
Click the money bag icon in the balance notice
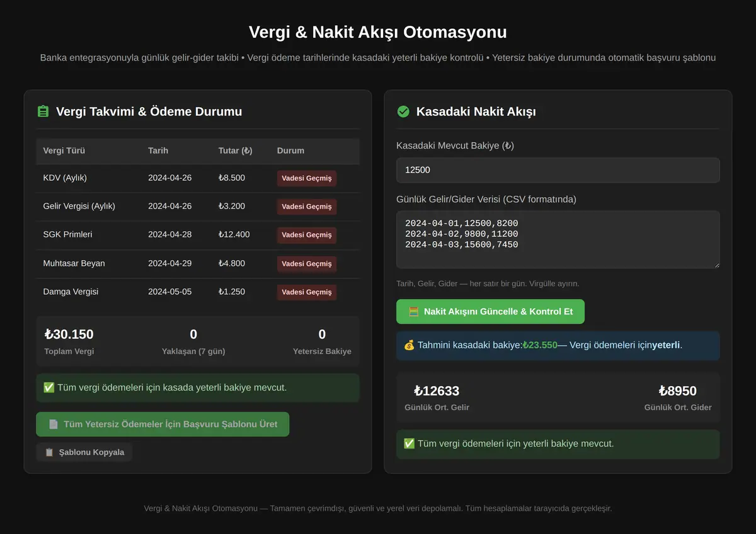409,345
